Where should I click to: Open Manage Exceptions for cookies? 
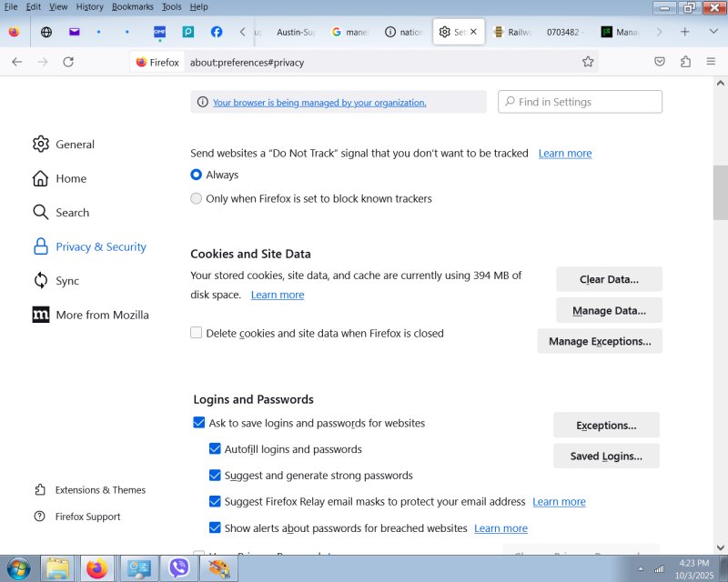[600, 341]
